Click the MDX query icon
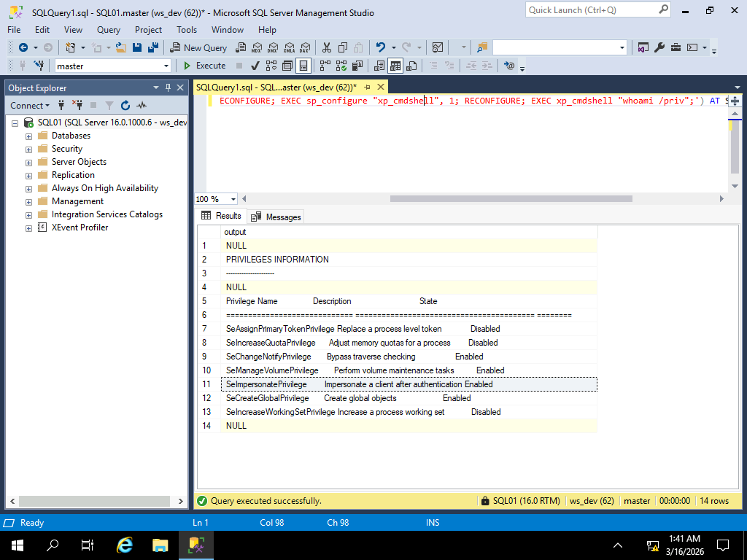 (257, 47)
